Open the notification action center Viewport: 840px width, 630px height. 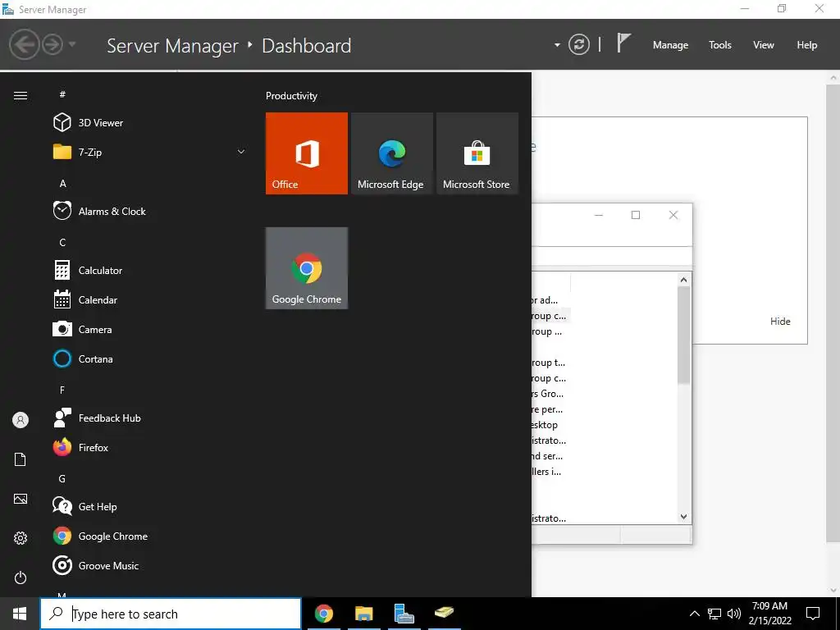pyautogui.click(x=813, y=614)
